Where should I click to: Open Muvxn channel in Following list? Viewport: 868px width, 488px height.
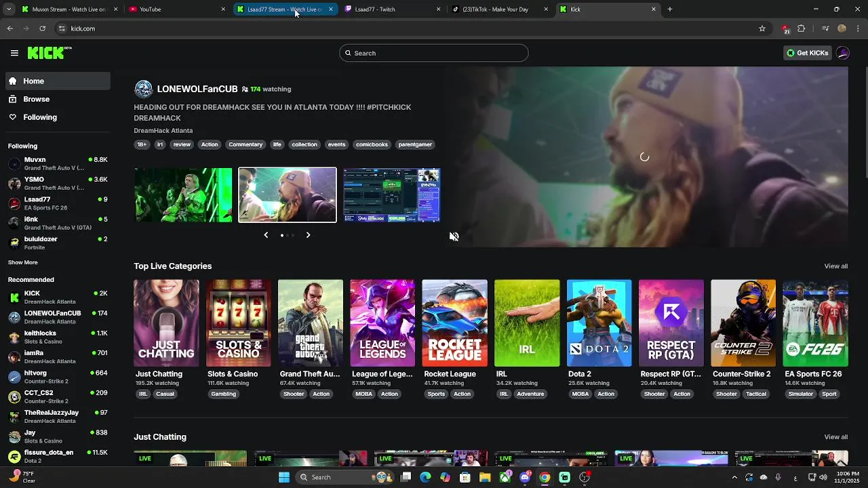click(x=58, y=163)
